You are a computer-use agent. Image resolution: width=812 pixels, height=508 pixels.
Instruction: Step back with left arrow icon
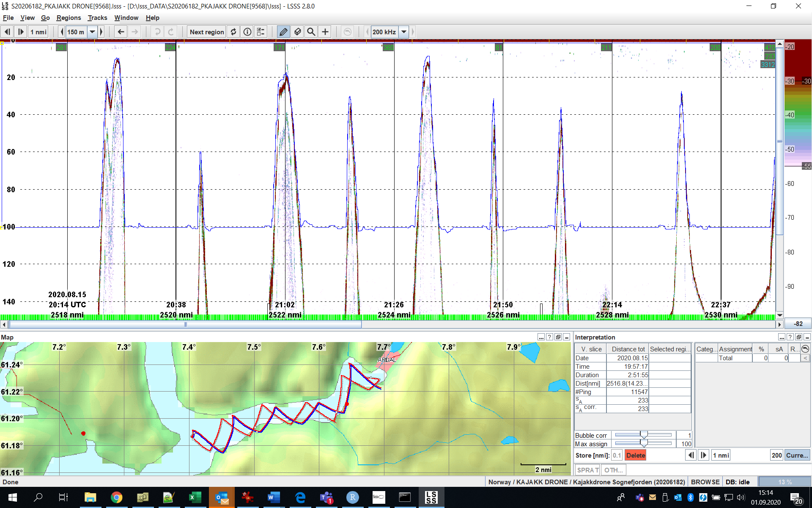[121, 32]
